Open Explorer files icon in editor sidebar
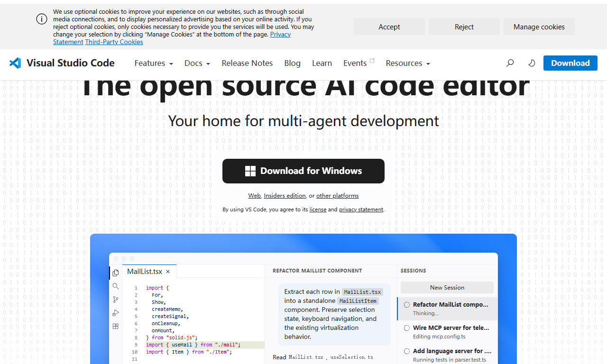607x364 pixels. 116,273
